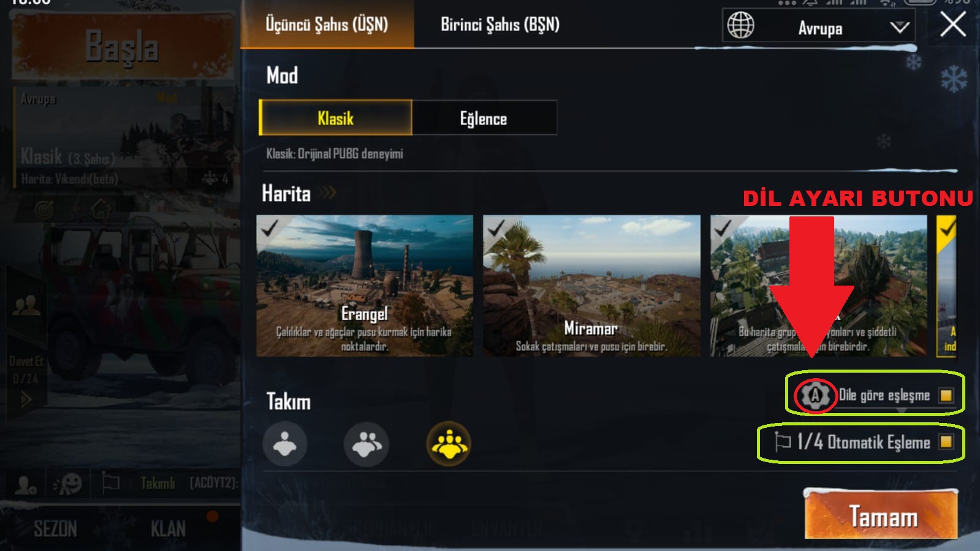Expand the Avrupa server dropdown arrow
Image resolution: width=980 pixels, height=551 pixels.
coord(899,27)
